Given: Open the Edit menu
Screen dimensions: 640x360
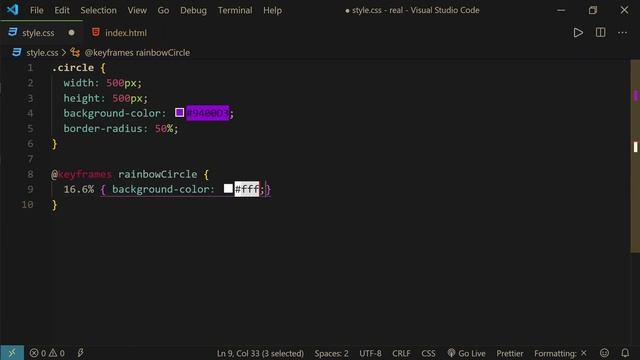Looking at the screenshot, I should pos(62,10).
